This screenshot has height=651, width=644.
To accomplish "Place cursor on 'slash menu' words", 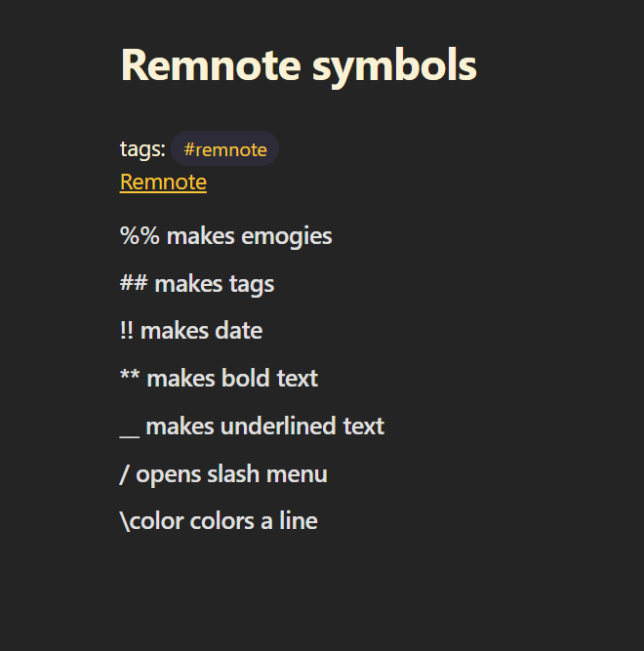I will point(267,473).
